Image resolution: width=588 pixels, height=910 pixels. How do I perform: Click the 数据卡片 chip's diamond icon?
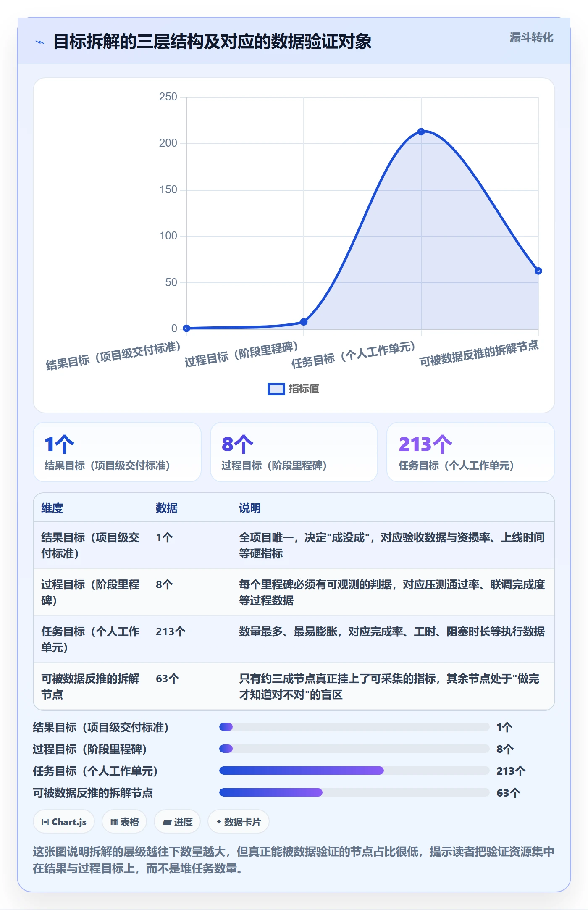point(219,822)
